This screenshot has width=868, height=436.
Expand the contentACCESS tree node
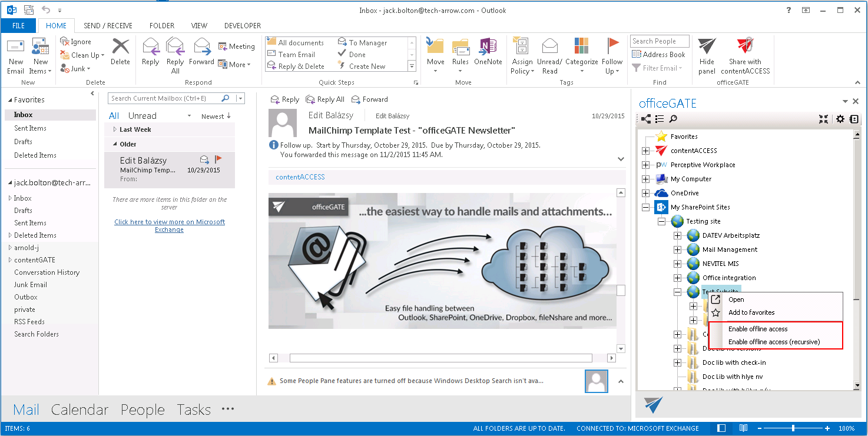646,151
